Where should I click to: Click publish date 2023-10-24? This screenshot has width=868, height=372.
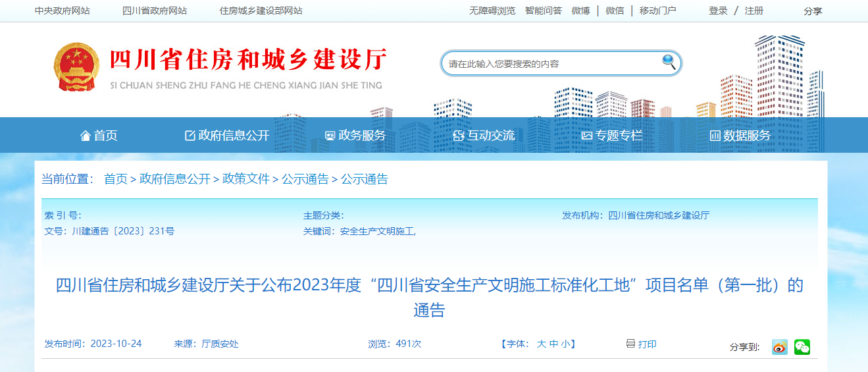(x=116, y=344)
